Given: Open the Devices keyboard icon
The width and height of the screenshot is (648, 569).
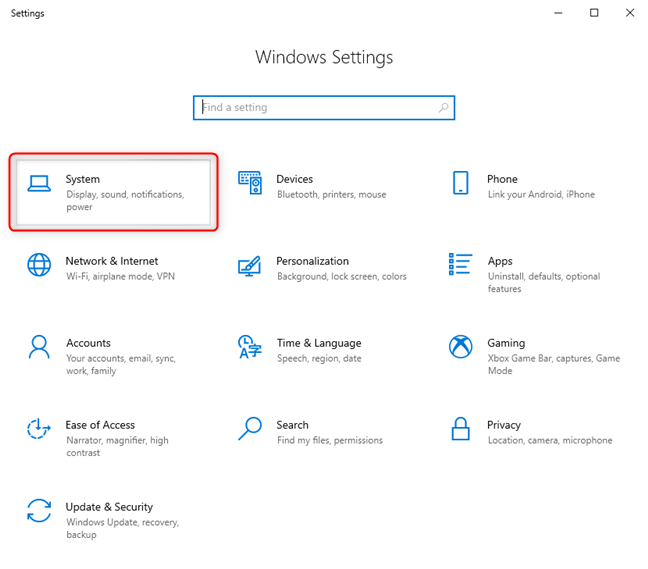Looking at the screenshot, I should click(x=249, y=182).
